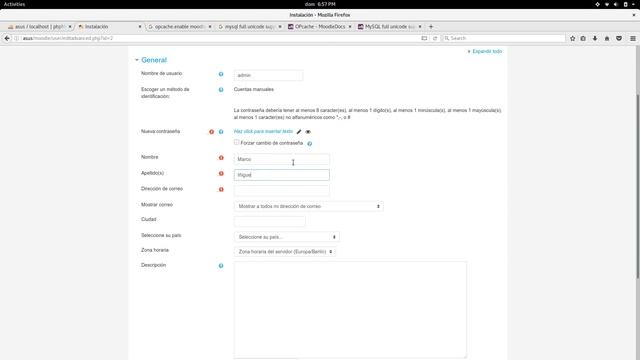
Task: Open Firefox hamburger menu
Action: coord(633,38)
